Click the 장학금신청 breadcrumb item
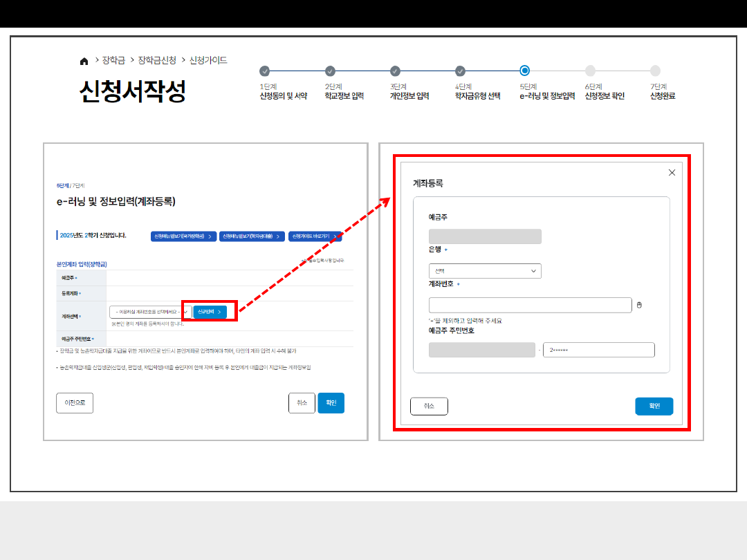Image resolution: width=747 pixels, height=560 pixels. (x=157, y=60)
